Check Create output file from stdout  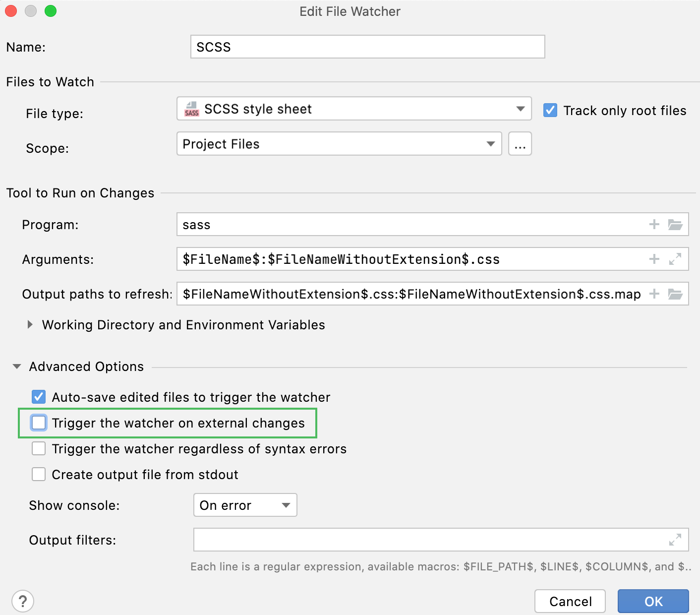click(38, 474)
